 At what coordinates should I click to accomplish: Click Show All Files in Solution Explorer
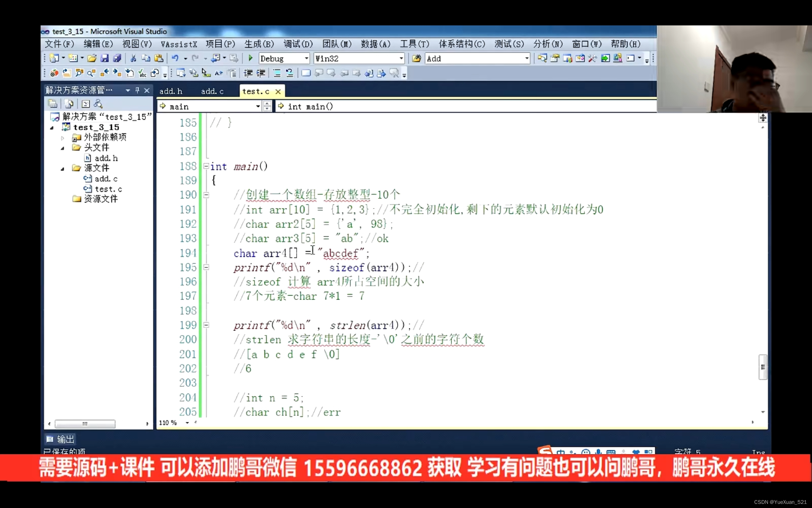[69, 104]
